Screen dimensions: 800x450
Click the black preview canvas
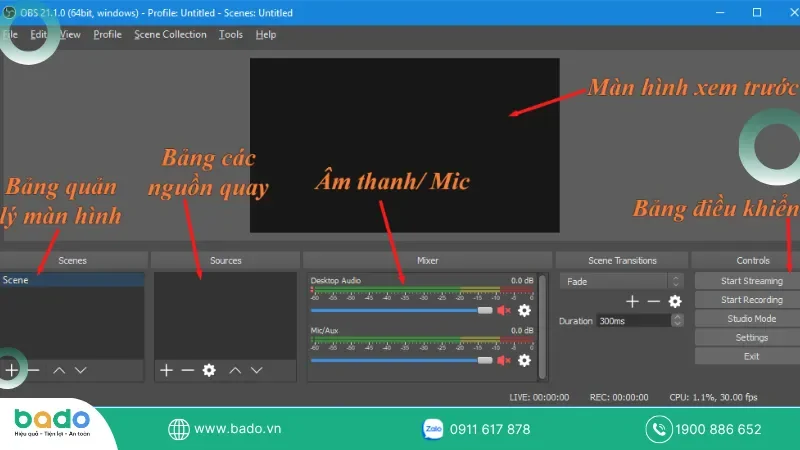coord(405,145)
